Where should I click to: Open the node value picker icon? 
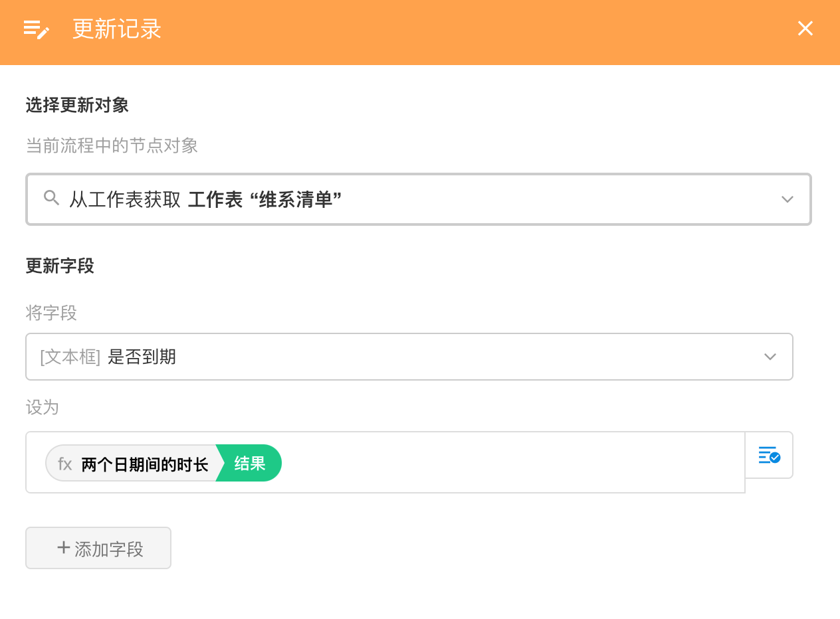point(769,455)
